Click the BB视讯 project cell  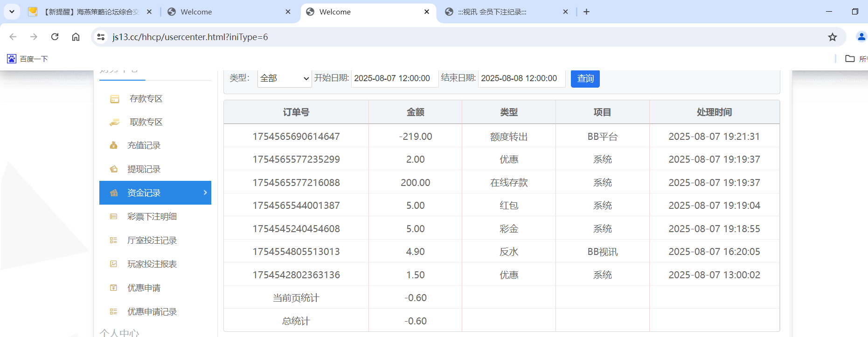tap(603, 252)
